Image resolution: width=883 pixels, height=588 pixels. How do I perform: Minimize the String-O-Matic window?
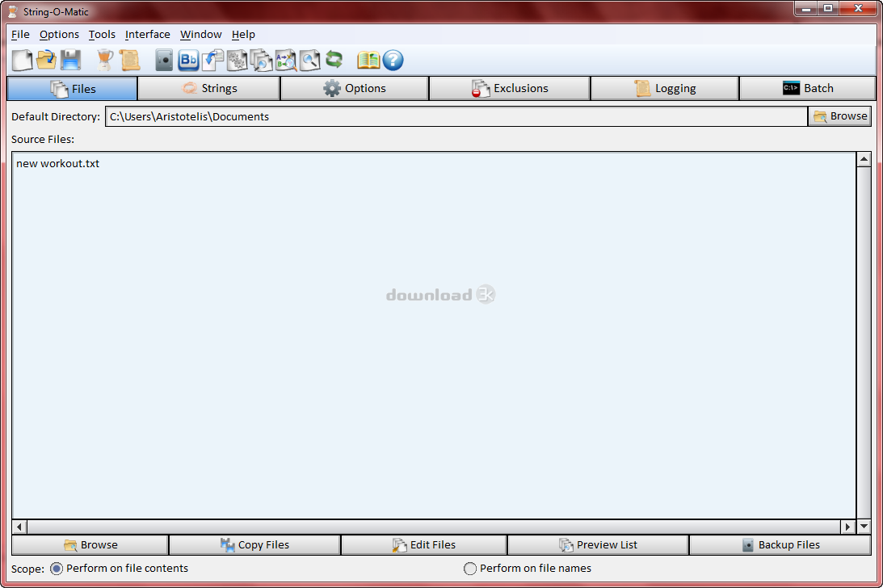coord(806,8)
